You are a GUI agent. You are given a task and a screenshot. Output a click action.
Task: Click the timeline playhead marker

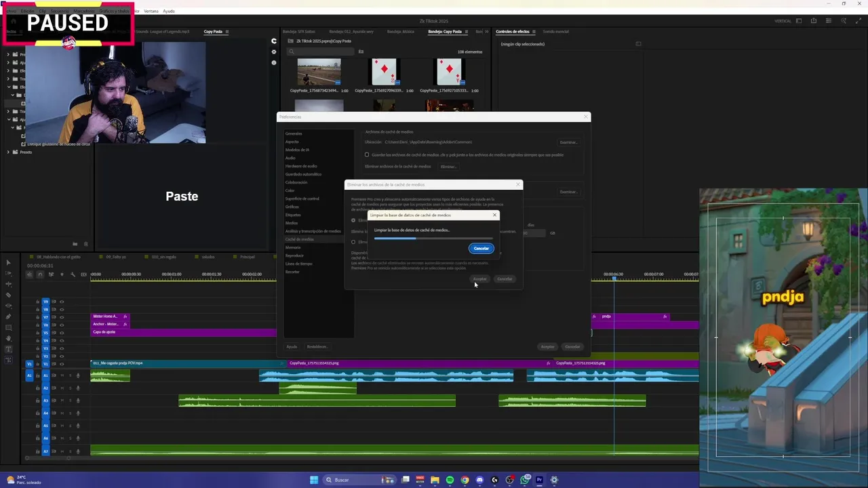(x=614, y=278)
